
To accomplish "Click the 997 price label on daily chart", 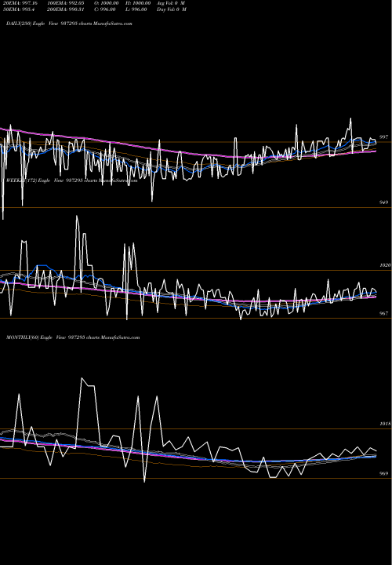I will point(383,137).
